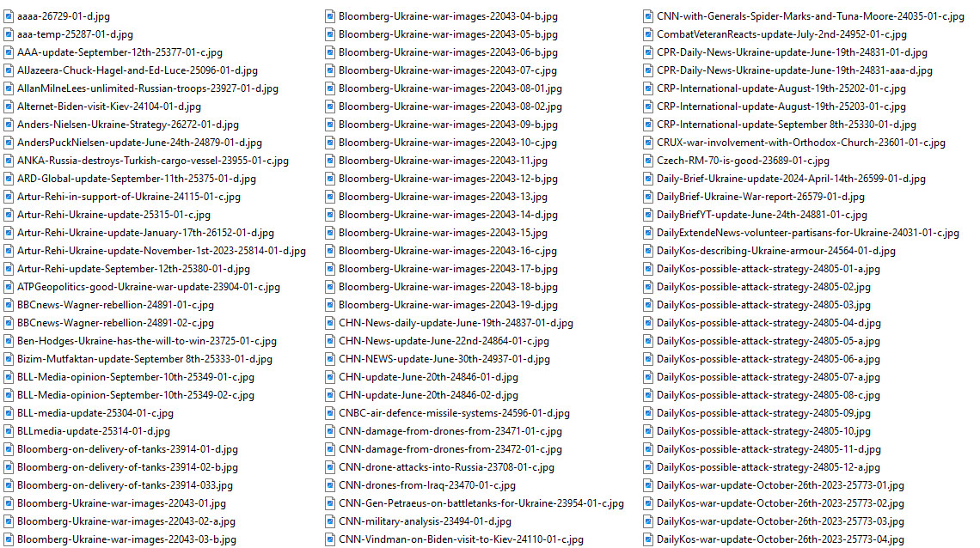This screenshot has height=548, width=980.
Task: Click the icon for Alternet-Biden-visit-Kiev-24104-01-d.jpg
Action: click(x=9, y=107)
